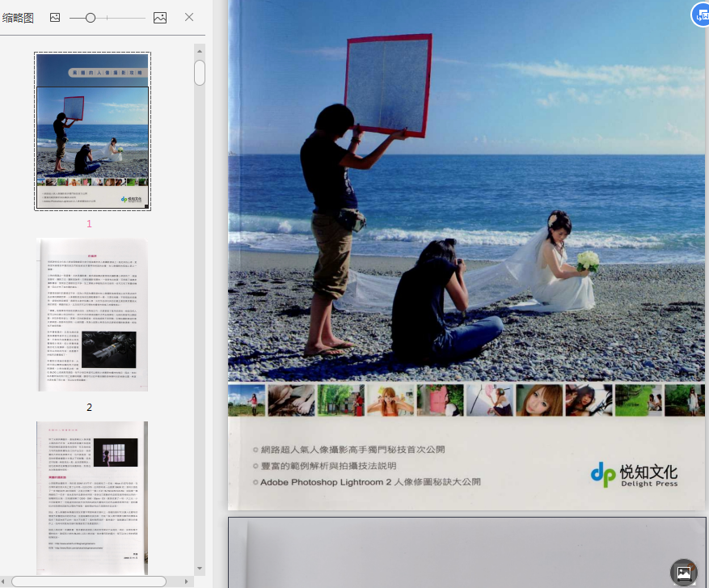This screenshot has width=709, height=588.
Task: Click the 缩略图 panel title
Action: [x=18, y=18]
